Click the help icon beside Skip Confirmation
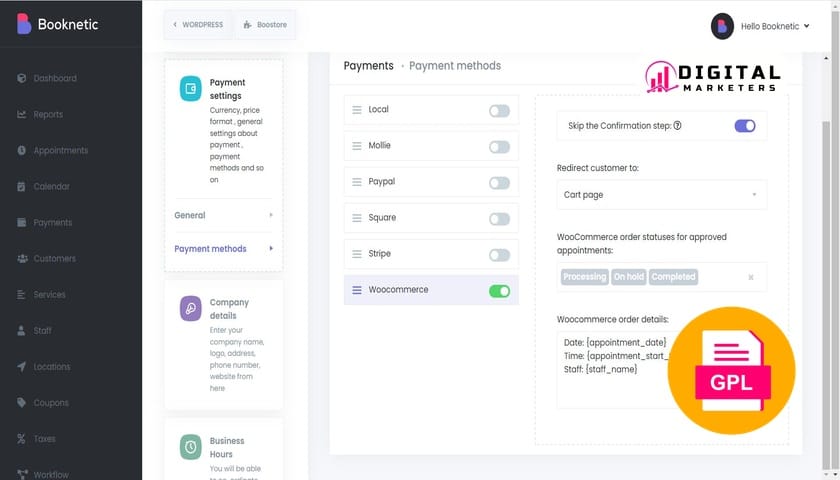This screenshot has height=480, width=840. pyautogui.click(x=678, y=126)
